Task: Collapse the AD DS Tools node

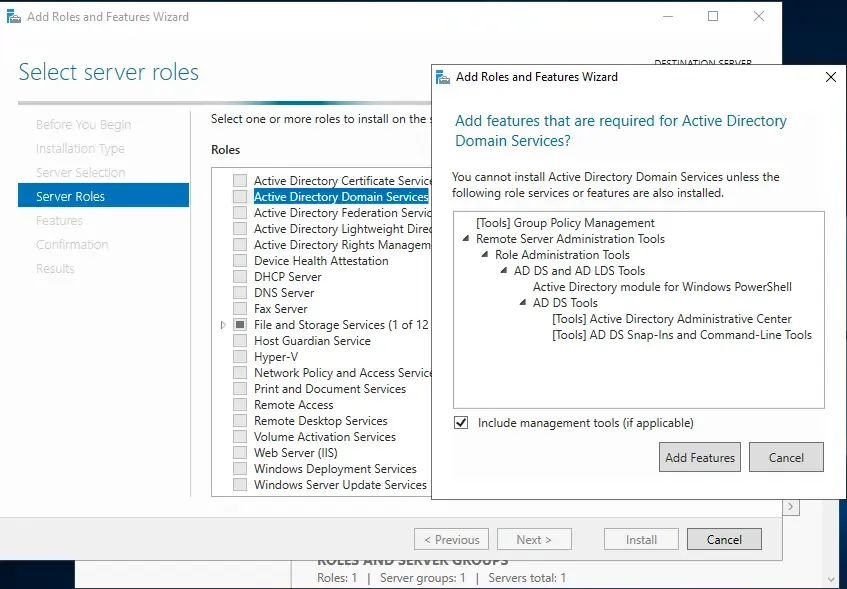Action: point(523,302)
